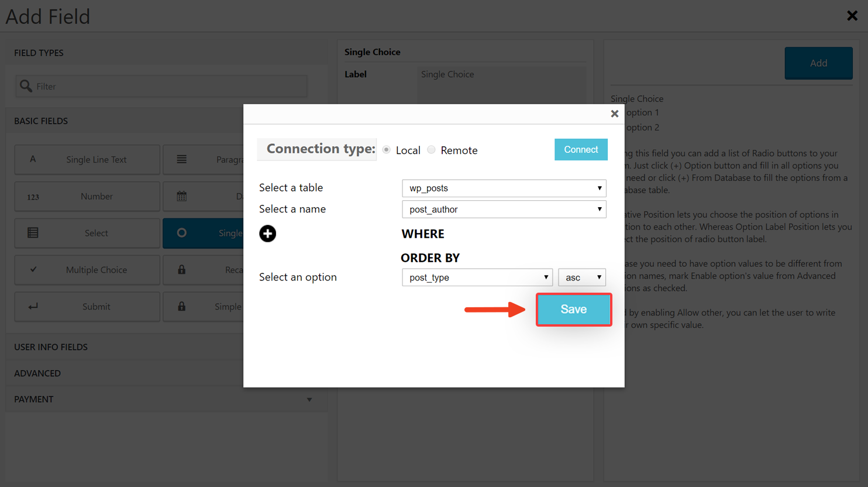The width and height of the screenshot is (868, 487).
Task: Open the post_type order by dropdown
Action: 477,277
